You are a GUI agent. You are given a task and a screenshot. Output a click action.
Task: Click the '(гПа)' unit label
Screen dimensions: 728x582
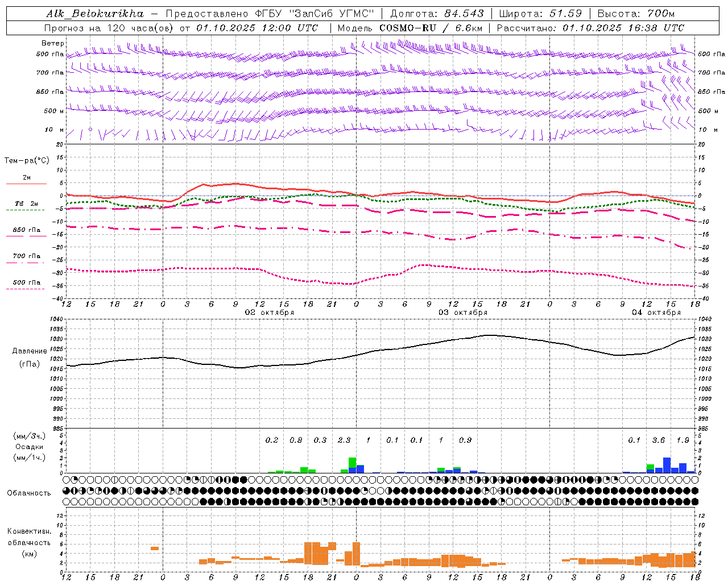(x=30, y=364)
